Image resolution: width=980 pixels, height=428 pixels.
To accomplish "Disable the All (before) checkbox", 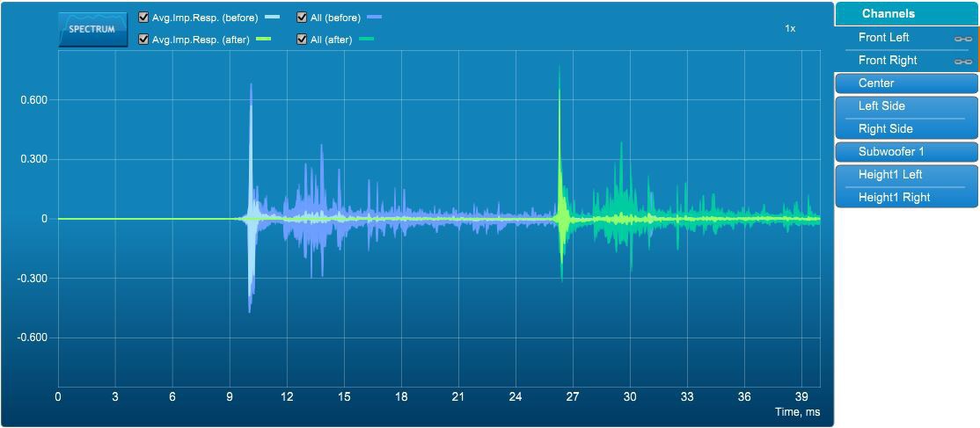I will point(303,17).
